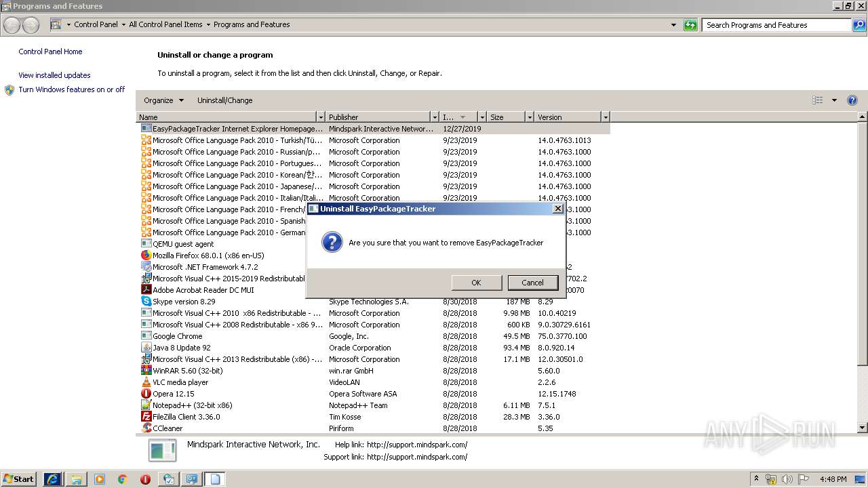Show hidden tray icons arrow

[757, 479]
